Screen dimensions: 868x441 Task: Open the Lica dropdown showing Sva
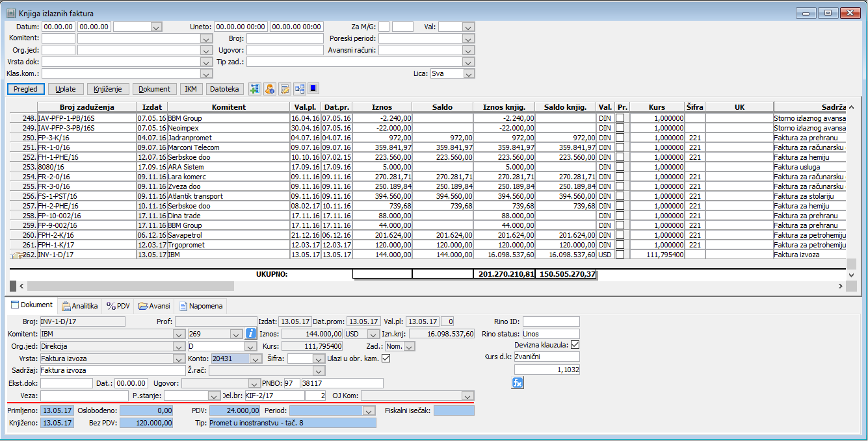tap(469, 74)
